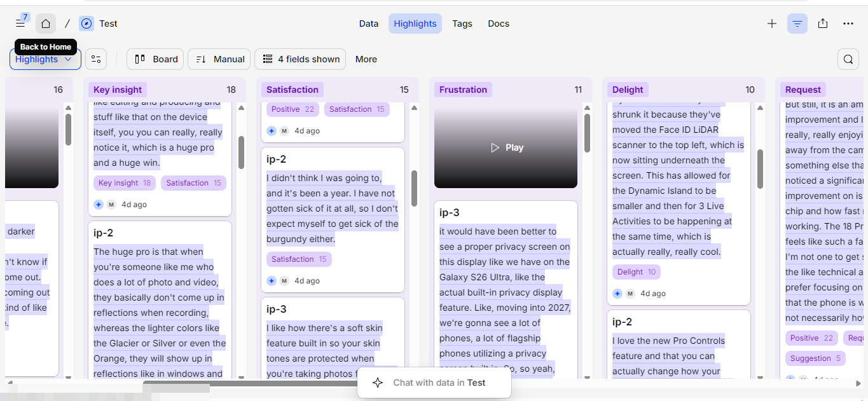
Task: Click the Request column header tag
Action: 804,90
